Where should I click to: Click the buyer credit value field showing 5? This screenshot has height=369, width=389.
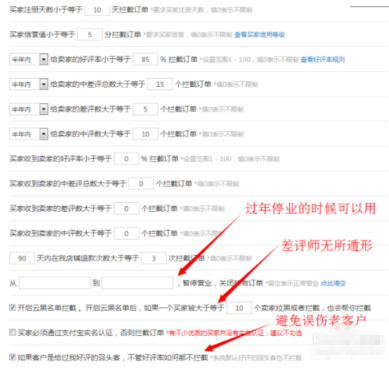coord(90,35)
